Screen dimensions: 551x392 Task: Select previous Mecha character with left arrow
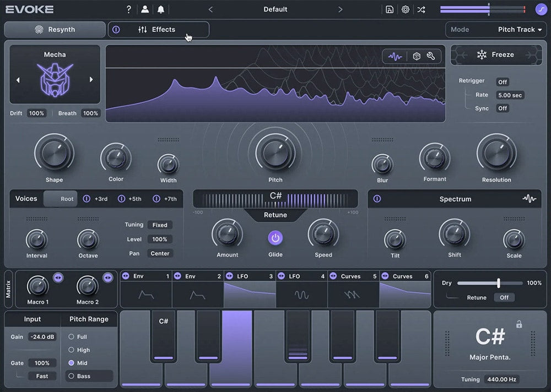pos(18,80)
